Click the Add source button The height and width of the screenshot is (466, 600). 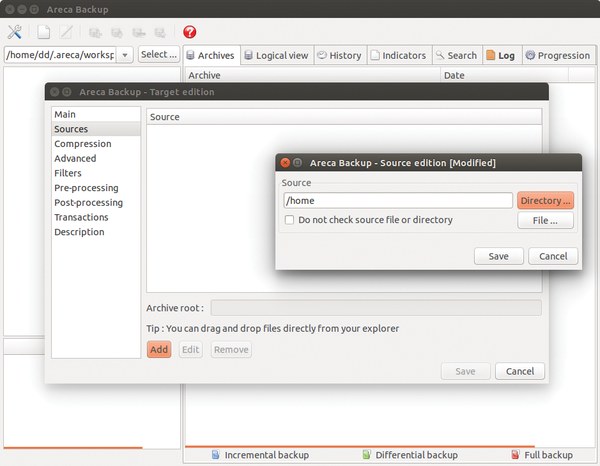click(x=159, y=350)
